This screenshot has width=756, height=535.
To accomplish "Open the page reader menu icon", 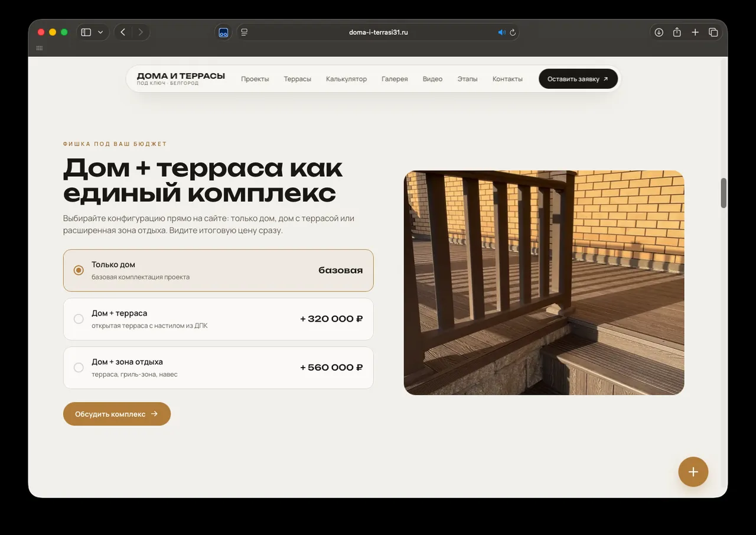I will tap(245, 33).
